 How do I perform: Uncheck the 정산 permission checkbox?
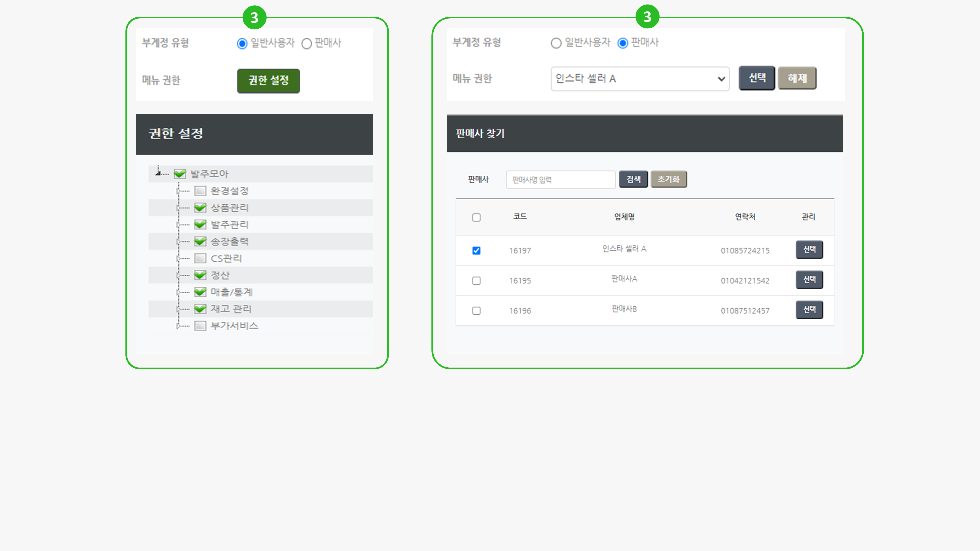(x=200, y=275)
